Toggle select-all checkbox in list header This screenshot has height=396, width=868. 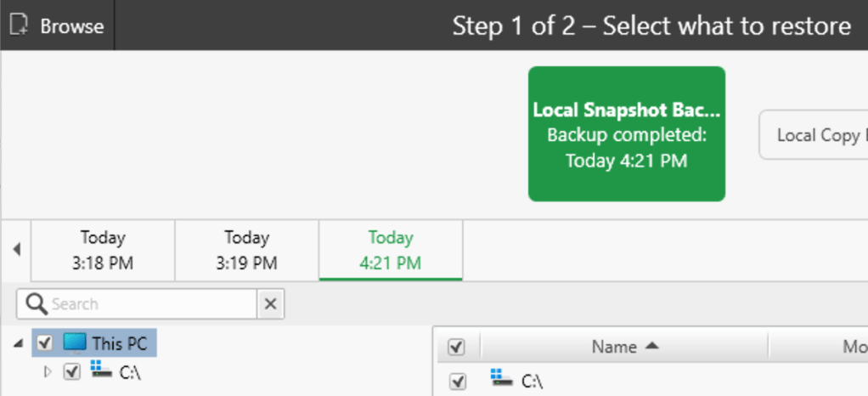[456, 347]
